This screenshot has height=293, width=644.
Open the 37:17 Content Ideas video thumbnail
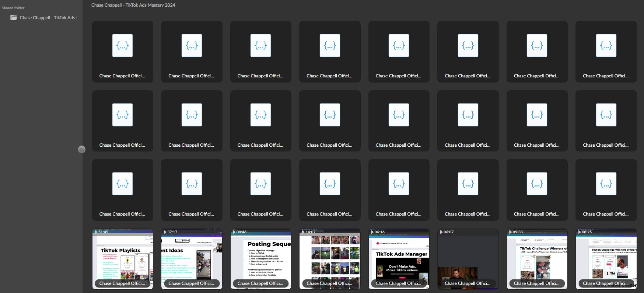pos(192,259)
